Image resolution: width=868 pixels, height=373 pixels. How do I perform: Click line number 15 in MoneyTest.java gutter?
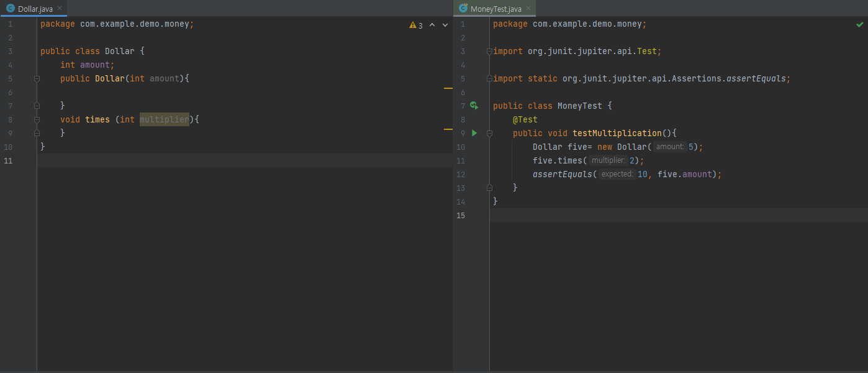click(x=460, y=215)
